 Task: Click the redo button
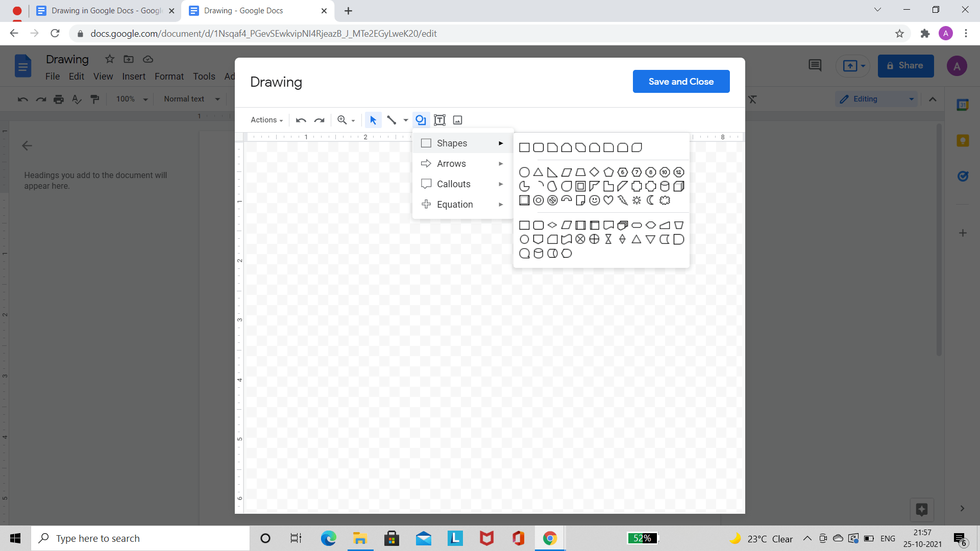[320, 120]
